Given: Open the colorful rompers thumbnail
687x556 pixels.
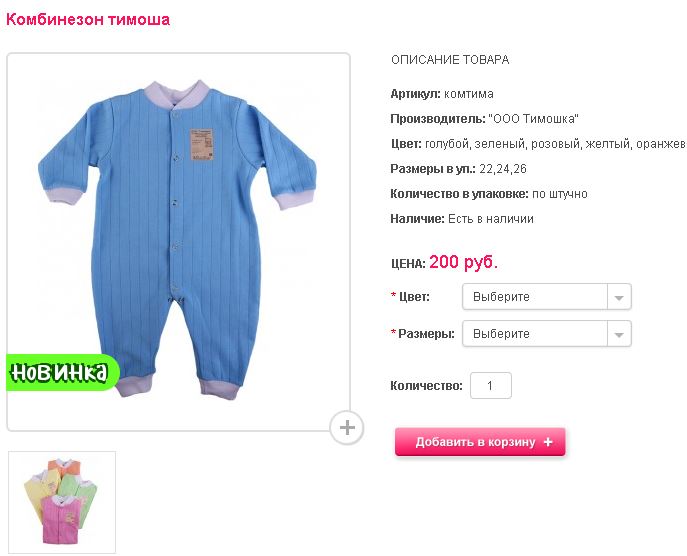Looking at the screenshot, I should [62, 502].
